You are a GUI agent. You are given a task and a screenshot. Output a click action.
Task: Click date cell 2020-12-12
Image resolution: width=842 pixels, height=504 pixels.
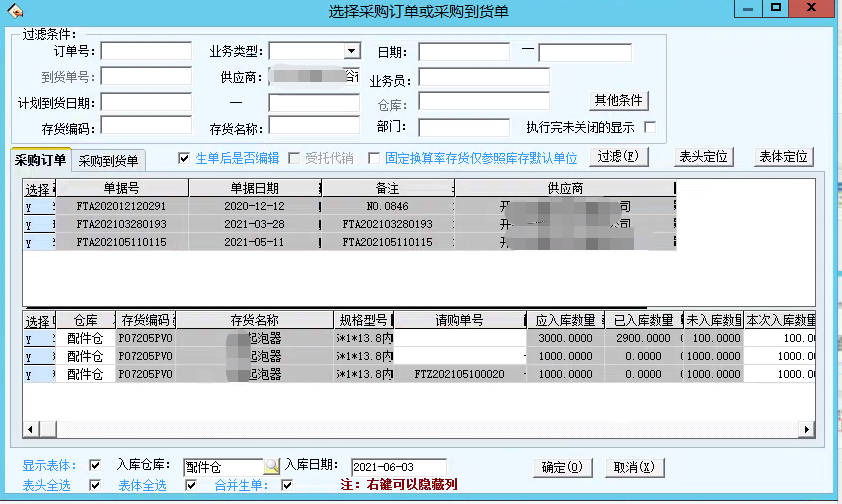255,206
